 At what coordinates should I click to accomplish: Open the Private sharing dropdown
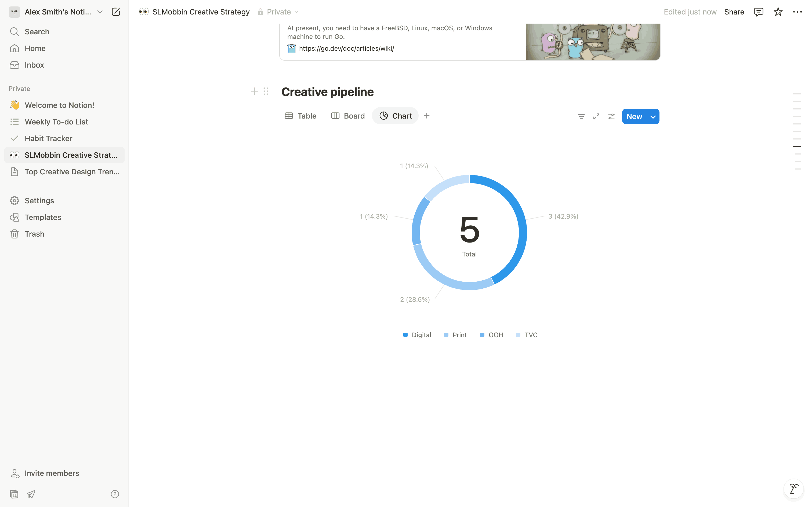[278, 12]
